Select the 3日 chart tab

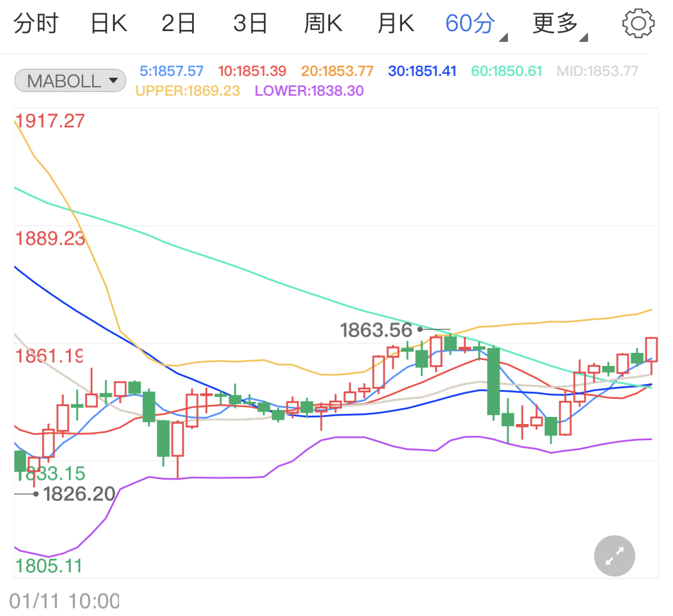tap(250, 23)
